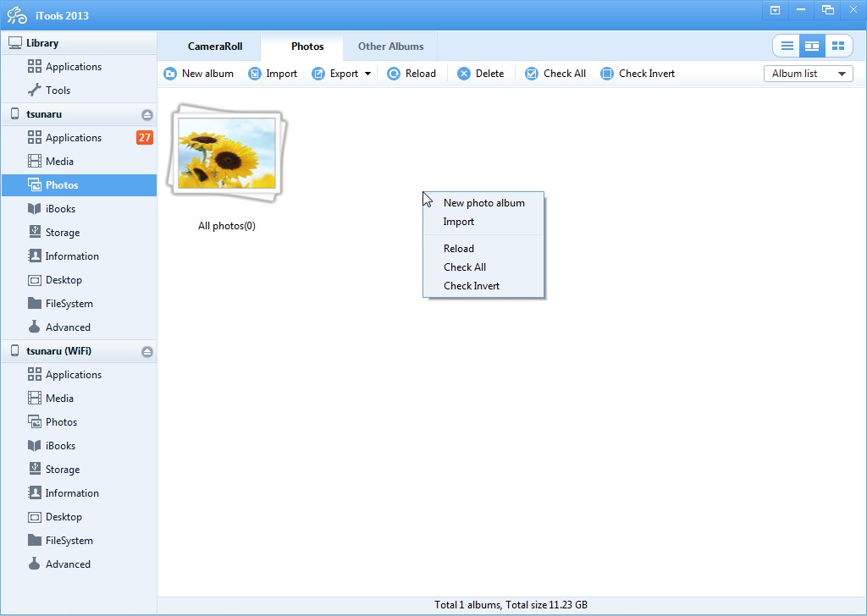Image resolution: width=867 pixels, height=616 pixels.
Task: Open Library Applications grid icon
Action: 34,66
